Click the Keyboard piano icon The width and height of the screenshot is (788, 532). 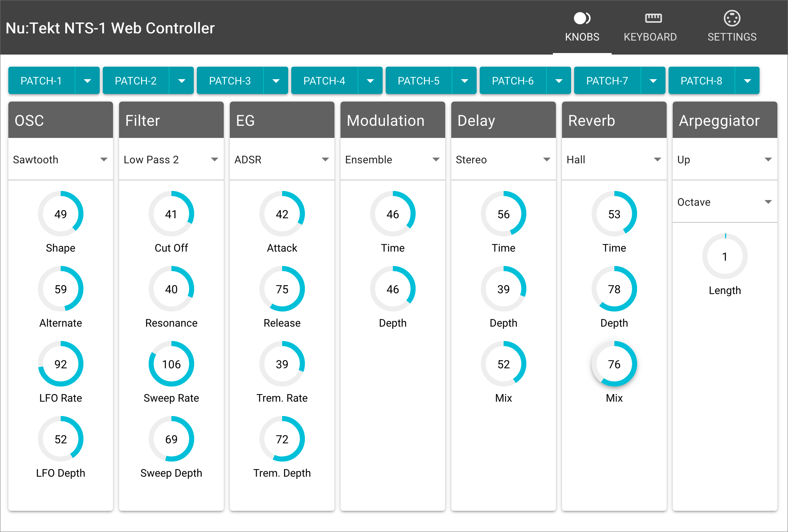(x=653, y=18)
